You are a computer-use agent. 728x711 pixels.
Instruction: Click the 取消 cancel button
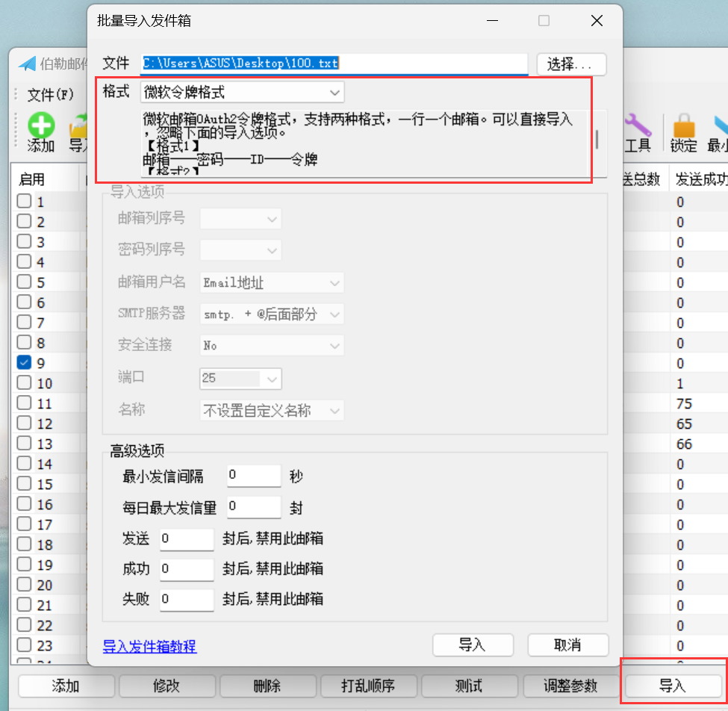point(567,645)
